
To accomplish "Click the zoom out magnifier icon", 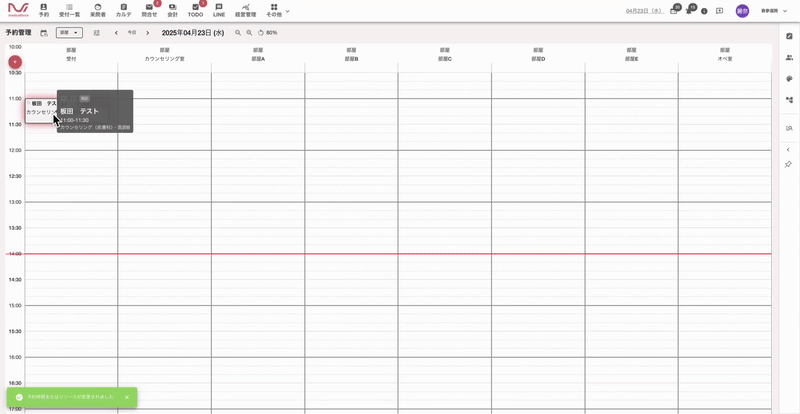I will coord(249,33).
